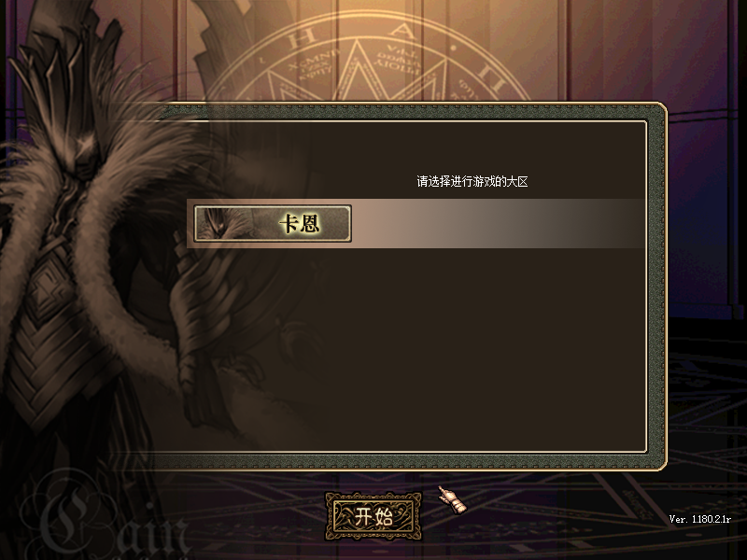Click the character's spiked crown headpiece
This screenshot has width=747, height=560.
72,72
